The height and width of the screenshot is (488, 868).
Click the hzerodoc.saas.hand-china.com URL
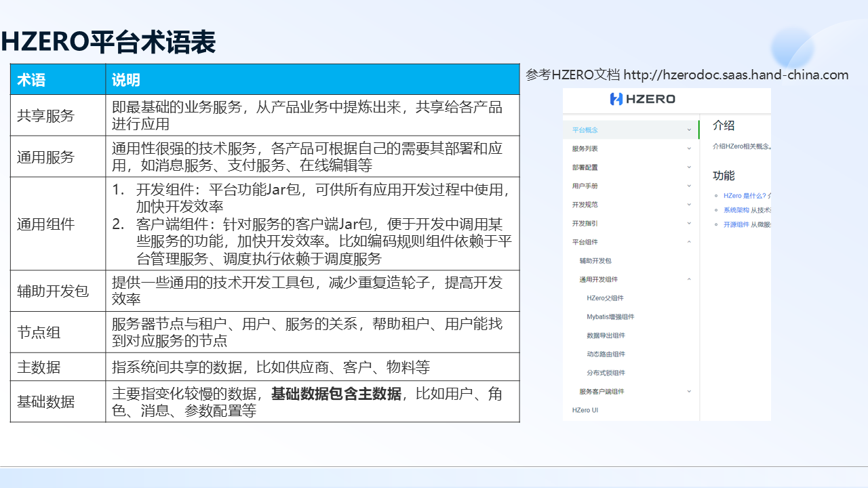pyautogui.click(x=736, y=75)
